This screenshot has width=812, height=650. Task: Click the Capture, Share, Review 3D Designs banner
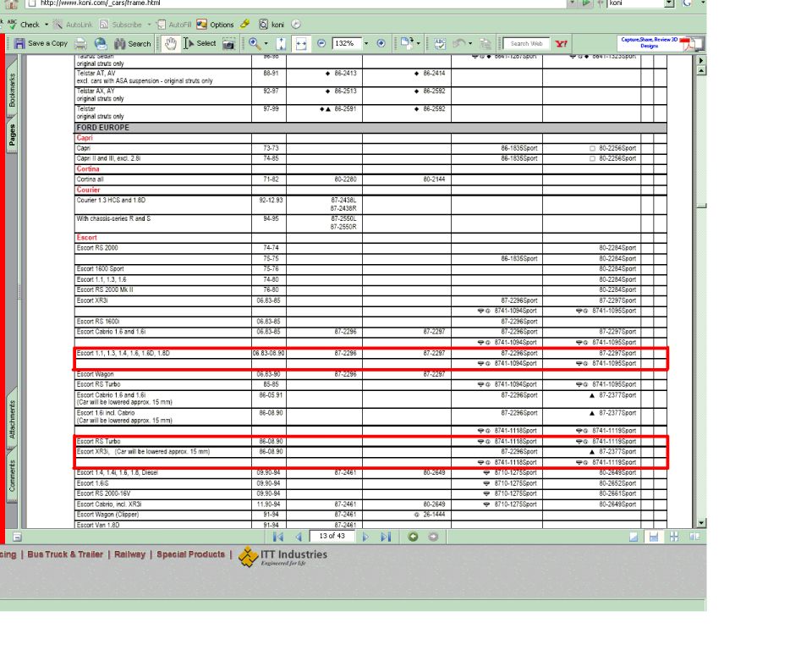661,43
